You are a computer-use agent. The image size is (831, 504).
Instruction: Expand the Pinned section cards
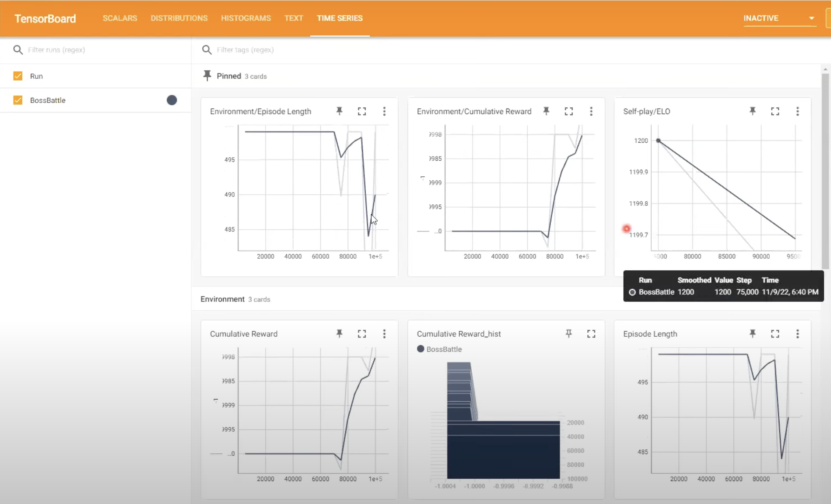coord(229,76)
